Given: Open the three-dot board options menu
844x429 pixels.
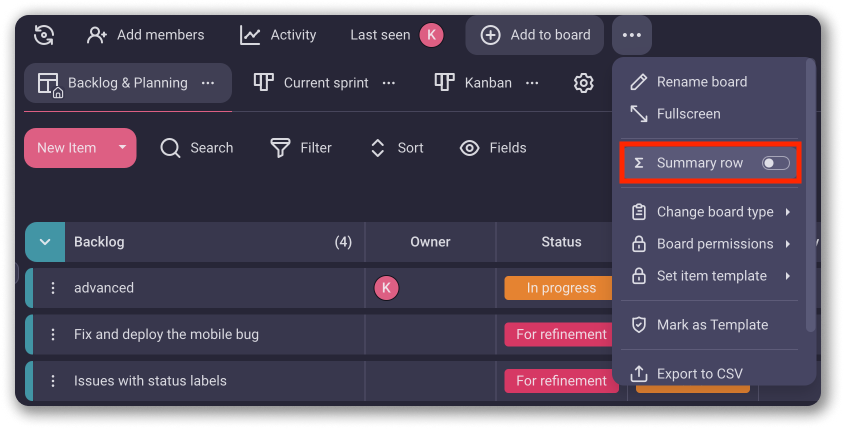Looking at the screenshot, I should (631, 35).
